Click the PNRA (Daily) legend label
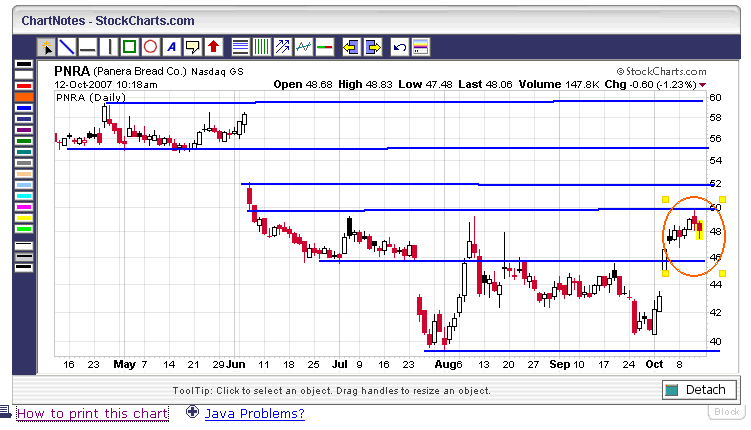The height and width of the screenshot is (430, 751). 91,98
